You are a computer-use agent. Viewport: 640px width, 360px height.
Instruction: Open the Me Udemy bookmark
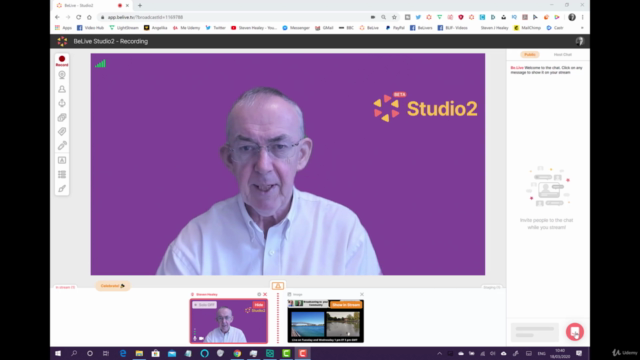click(186, 28)
